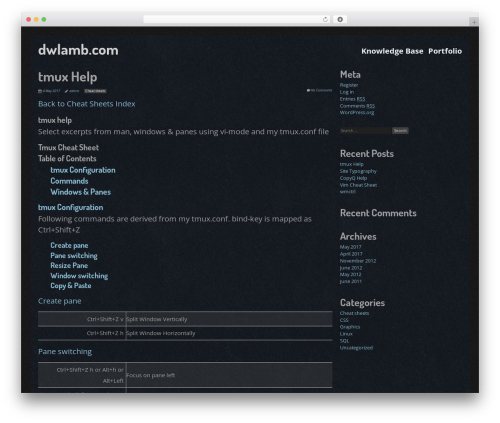Click the pencil author icon by admin
The width and height of the screenshot is (500, 423).
(66, 91)
